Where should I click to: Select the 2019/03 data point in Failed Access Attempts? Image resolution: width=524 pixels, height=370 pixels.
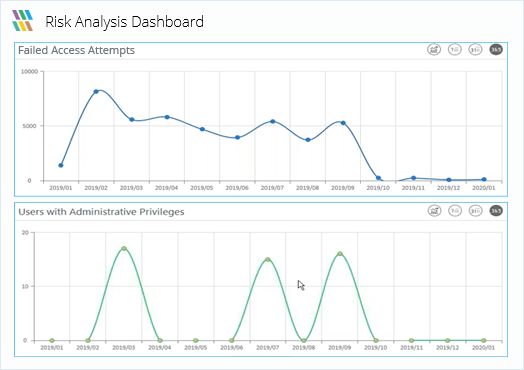(x=132, y=119)
